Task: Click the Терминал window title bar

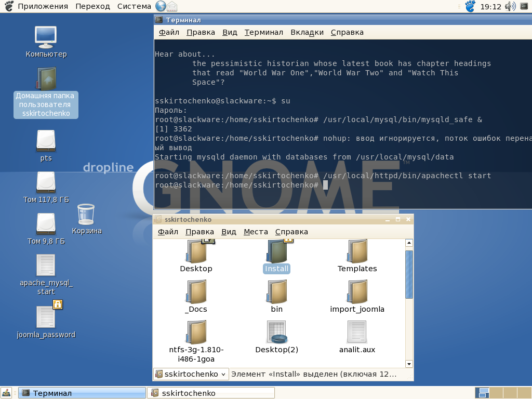Action: [343, 20]
